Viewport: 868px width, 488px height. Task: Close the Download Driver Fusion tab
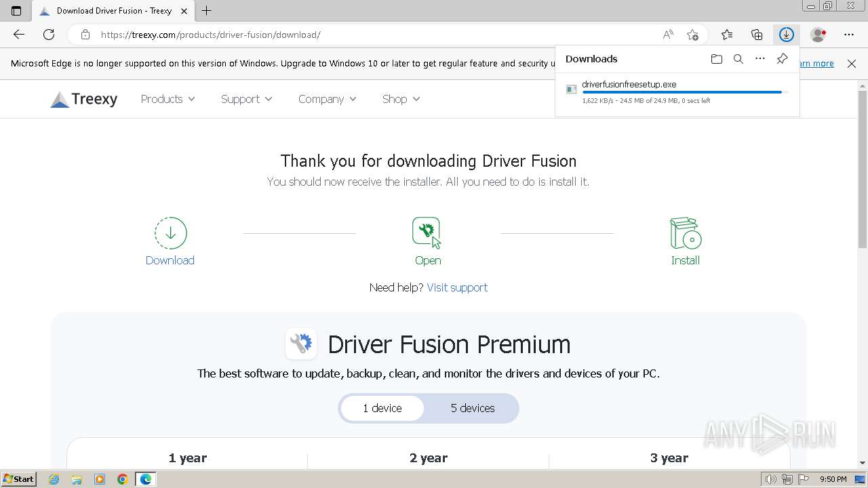184,11
